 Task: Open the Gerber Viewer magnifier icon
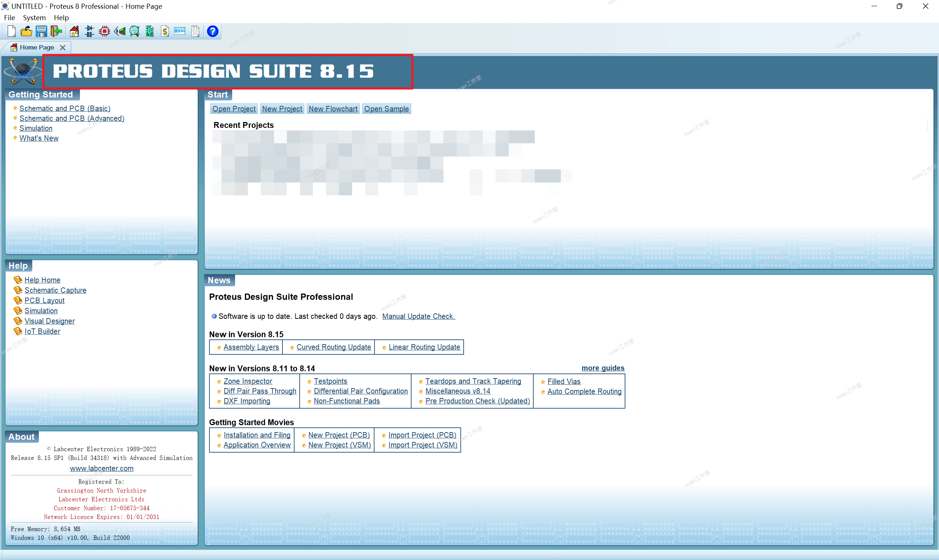point(135,31)
